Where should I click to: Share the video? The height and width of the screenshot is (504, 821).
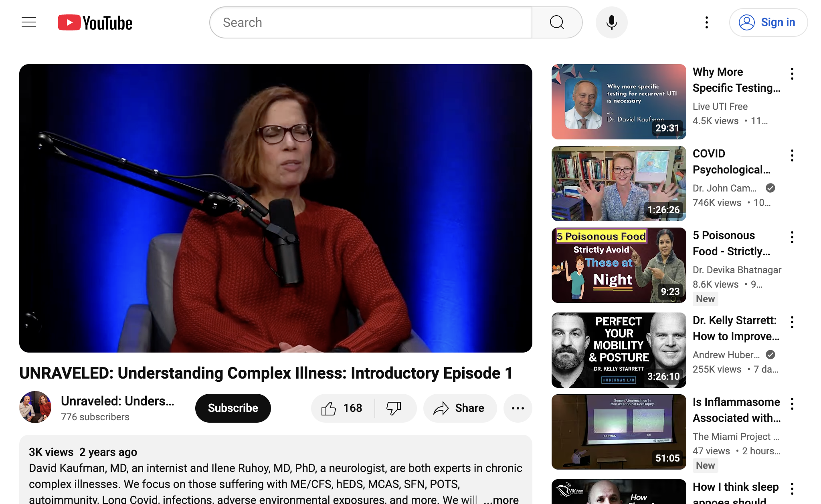pos(459,408)
